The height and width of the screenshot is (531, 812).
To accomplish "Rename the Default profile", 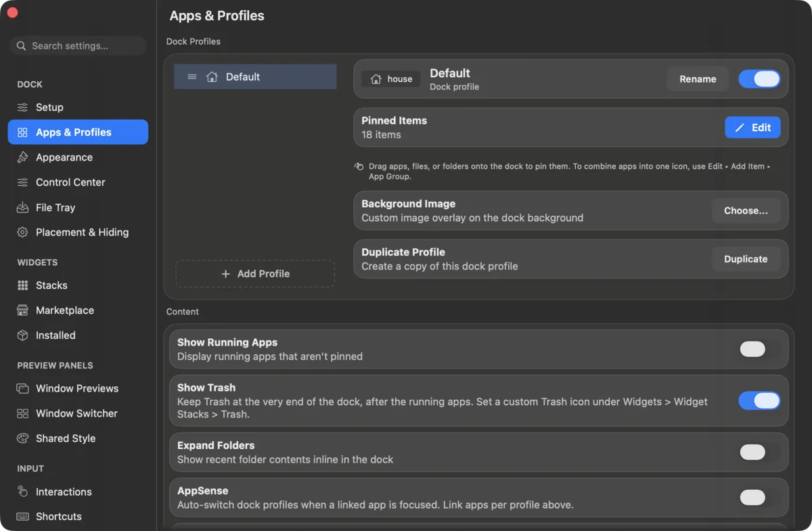I will click(698, 79).
